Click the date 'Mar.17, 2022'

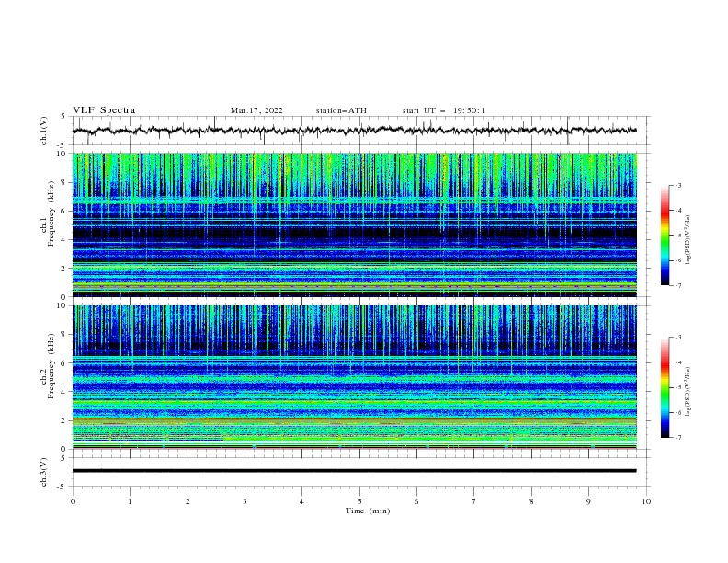coord(256,110)
